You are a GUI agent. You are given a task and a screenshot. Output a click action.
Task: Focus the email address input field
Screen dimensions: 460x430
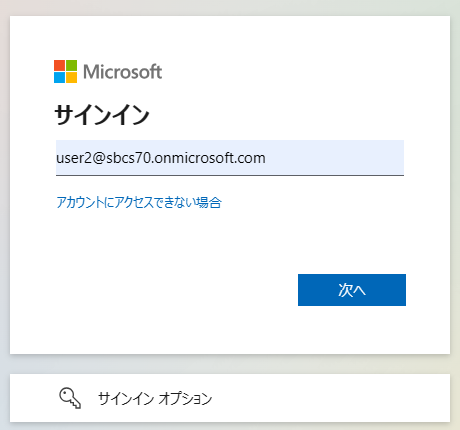click(230, 158)
